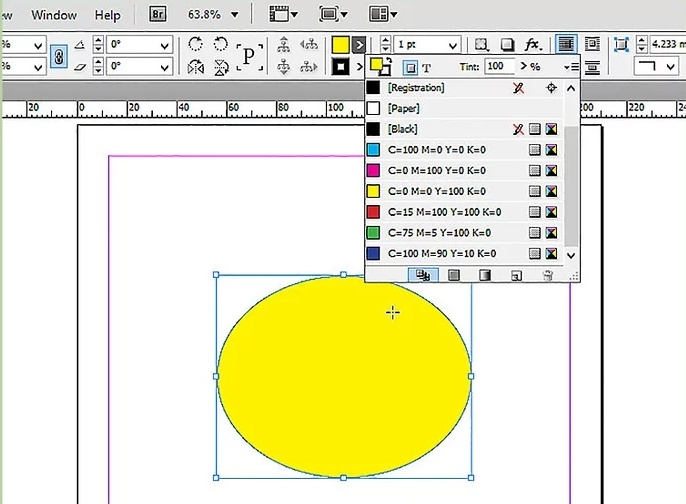Click the swatches panel scroll down arrow

pos(570,255)
